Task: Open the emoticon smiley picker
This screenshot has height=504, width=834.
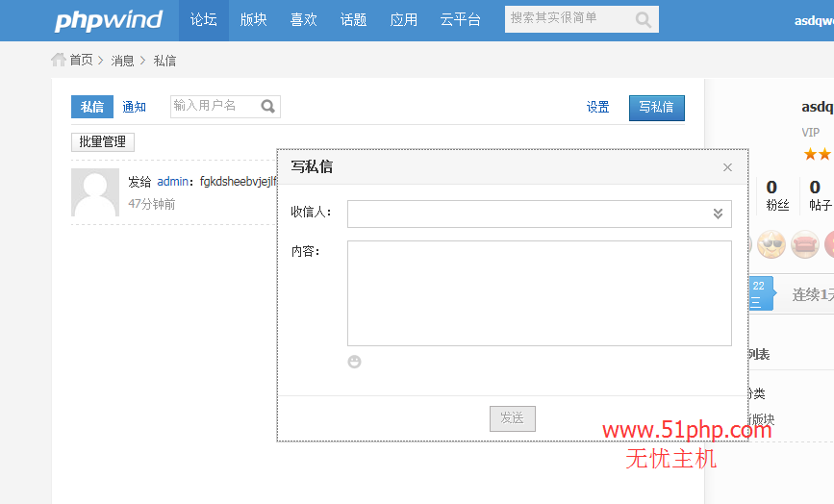Action: tap(354, 362)
